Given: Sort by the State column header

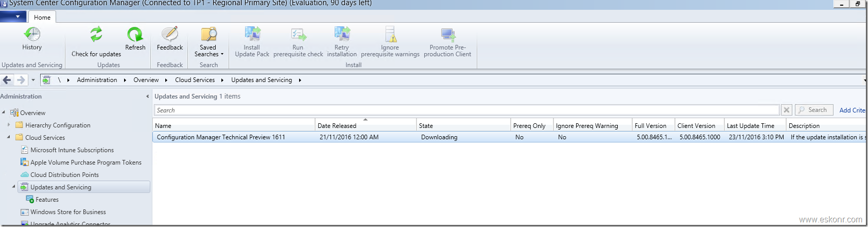Looking at the screenshot, I should click(x=463, y=125).
